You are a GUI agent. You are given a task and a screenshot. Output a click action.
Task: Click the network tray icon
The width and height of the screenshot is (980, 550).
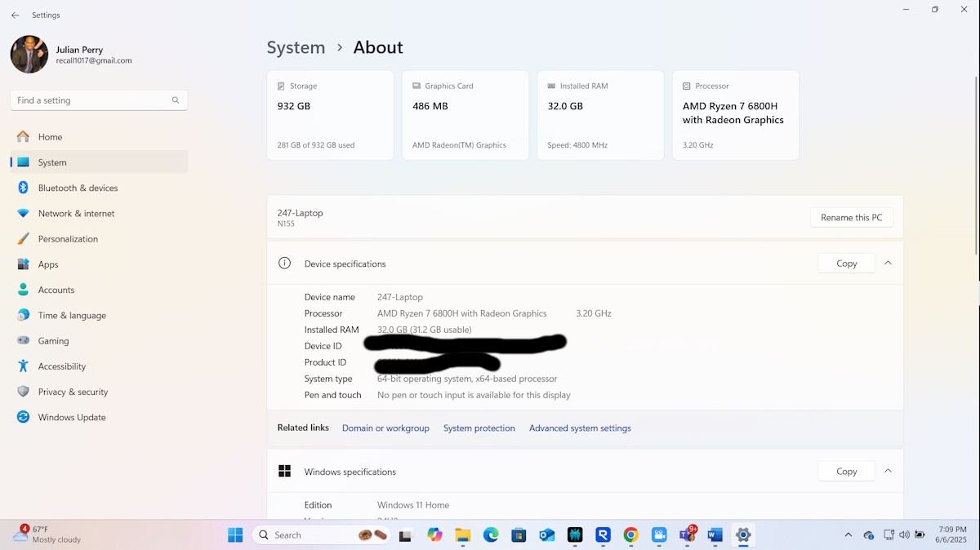click(889, 535)
